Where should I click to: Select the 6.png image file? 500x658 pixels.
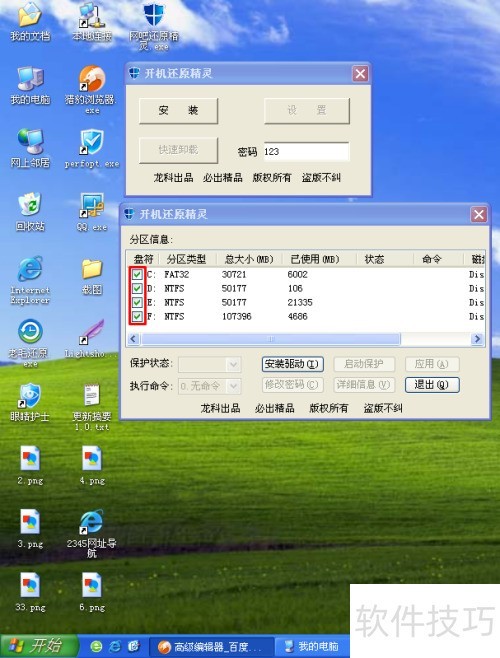92,592
